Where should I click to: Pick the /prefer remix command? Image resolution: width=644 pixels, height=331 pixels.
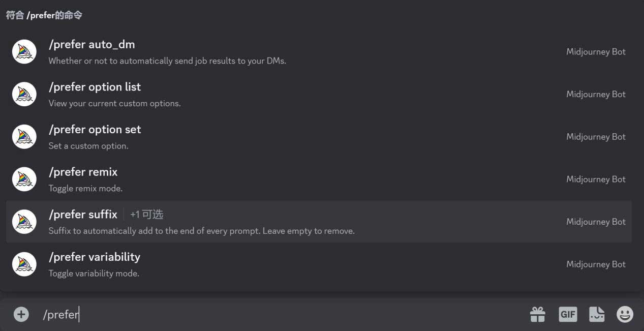[x=83, y=172]
